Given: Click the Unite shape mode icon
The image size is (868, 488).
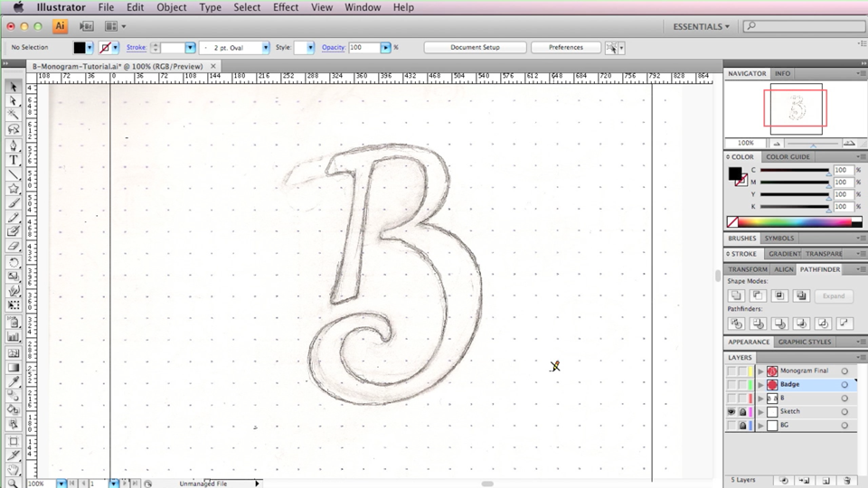Looking at the screenshot, I should tap(736, 296).
